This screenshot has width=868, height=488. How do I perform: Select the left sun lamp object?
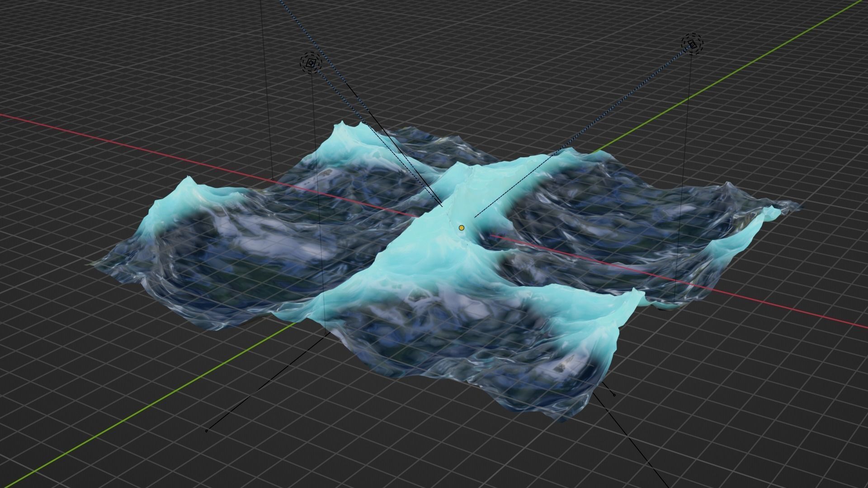tap(311, 64)
